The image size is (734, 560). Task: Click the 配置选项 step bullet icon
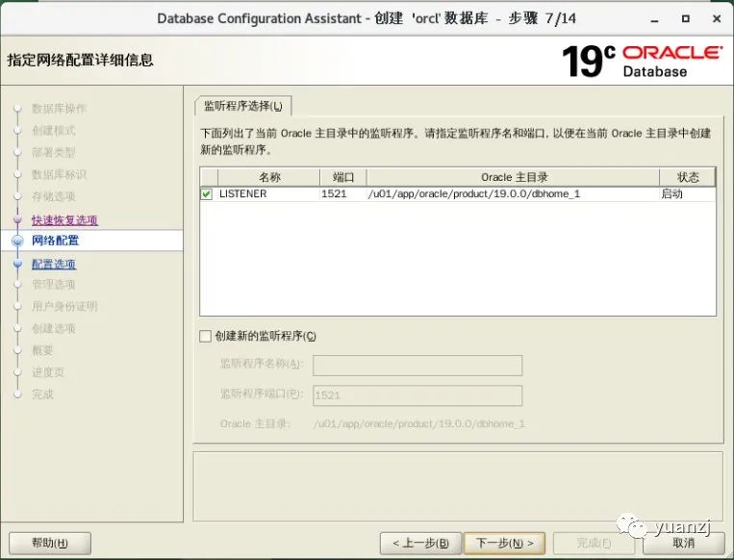(x=17, y=264)
